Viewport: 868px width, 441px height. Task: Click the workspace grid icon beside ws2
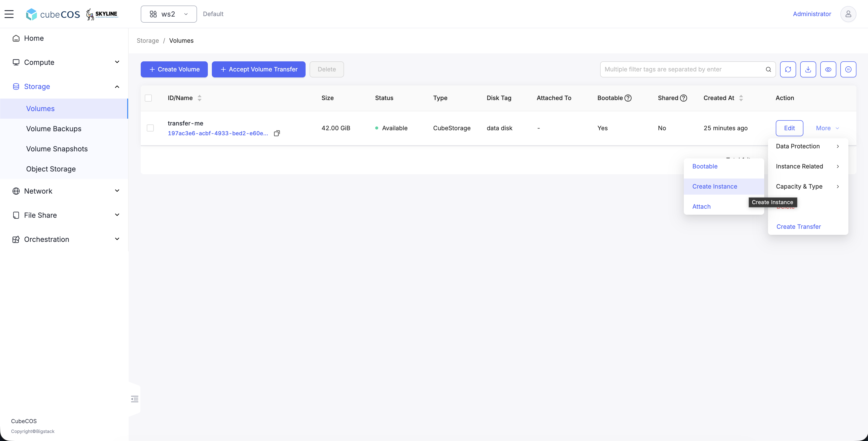pos(153,14)
